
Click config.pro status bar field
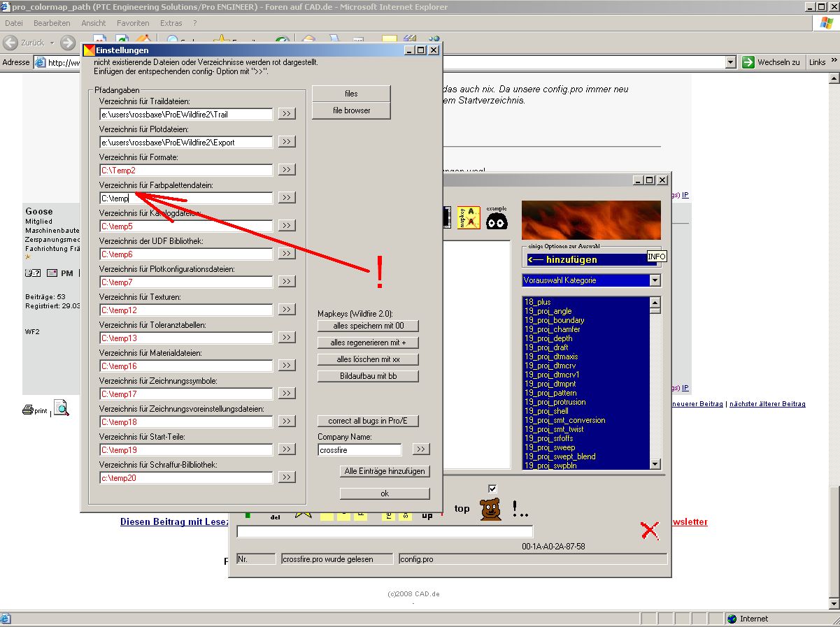(x=532, y=559)
